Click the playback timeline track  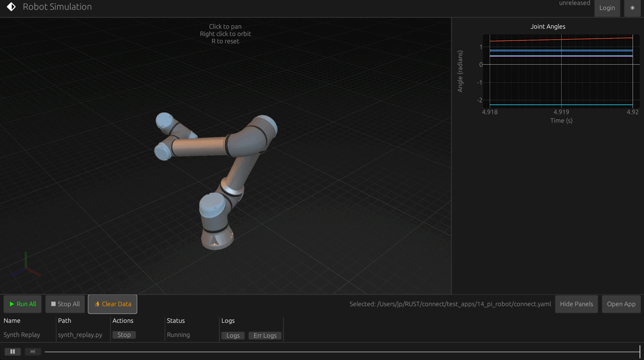[342, 352]
